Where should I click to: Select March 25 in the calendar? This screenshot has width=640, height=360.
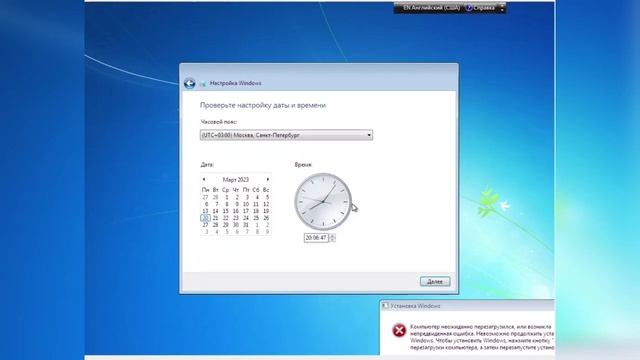(x=256, y=218)
